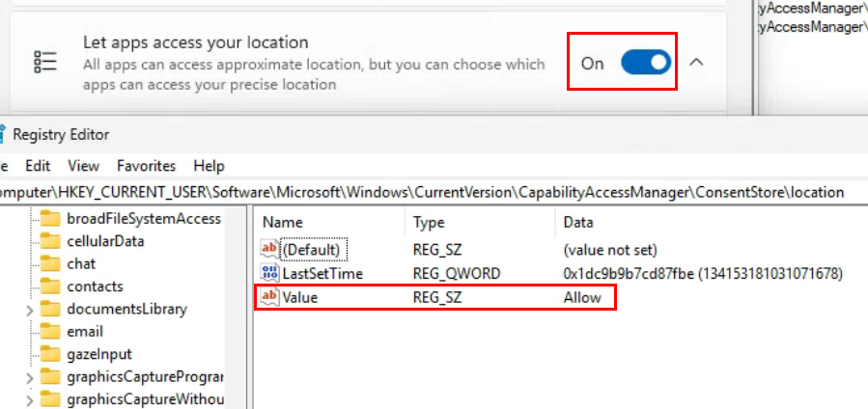868x409 pixels.
Task: Select the contacts key in tree
Action: click(x=95, y=286)
